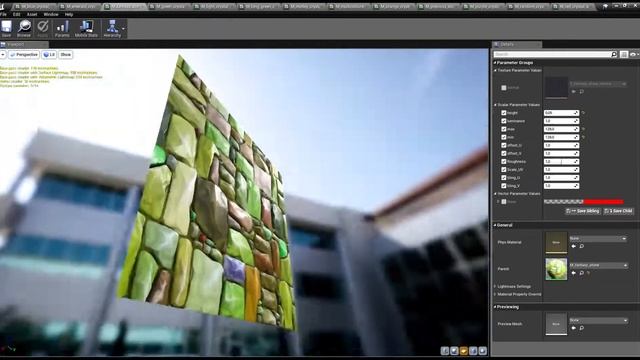The image size is (640, 360).
Task: Browse to Phys Material in Content Browser
Action: (582, 246)
